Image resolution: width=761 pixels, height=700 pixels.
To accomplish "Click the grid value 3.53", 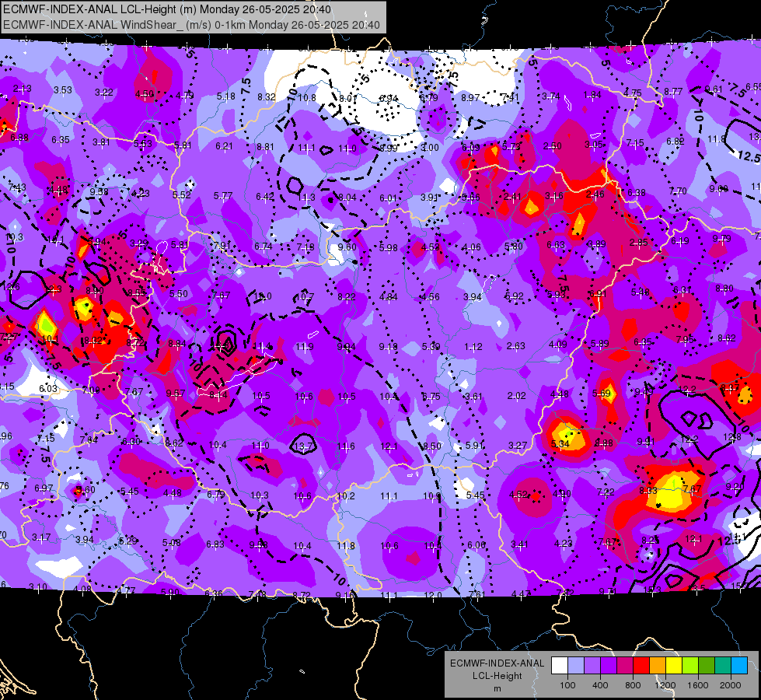I will (x=63, y=90).
